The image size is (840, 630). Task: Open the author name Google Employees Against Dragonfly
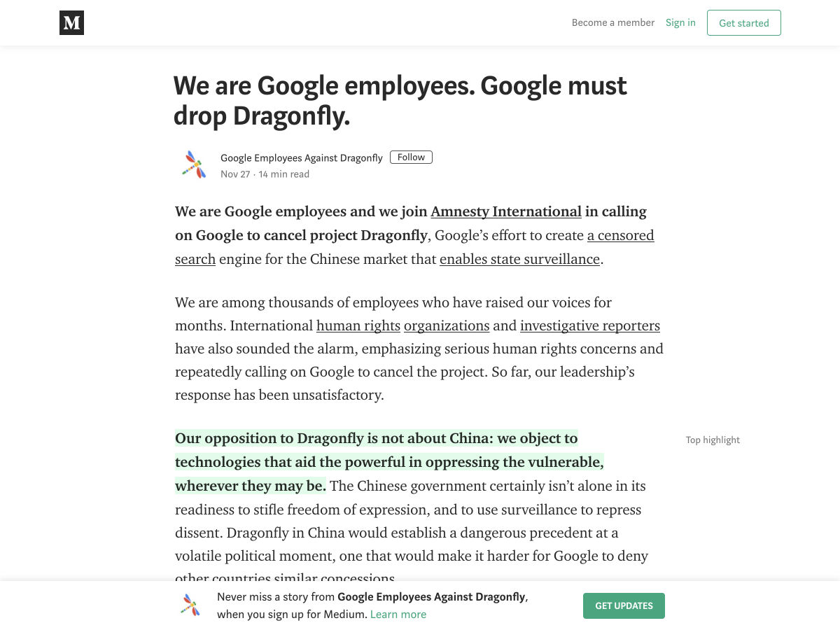[x=302, y=158]
